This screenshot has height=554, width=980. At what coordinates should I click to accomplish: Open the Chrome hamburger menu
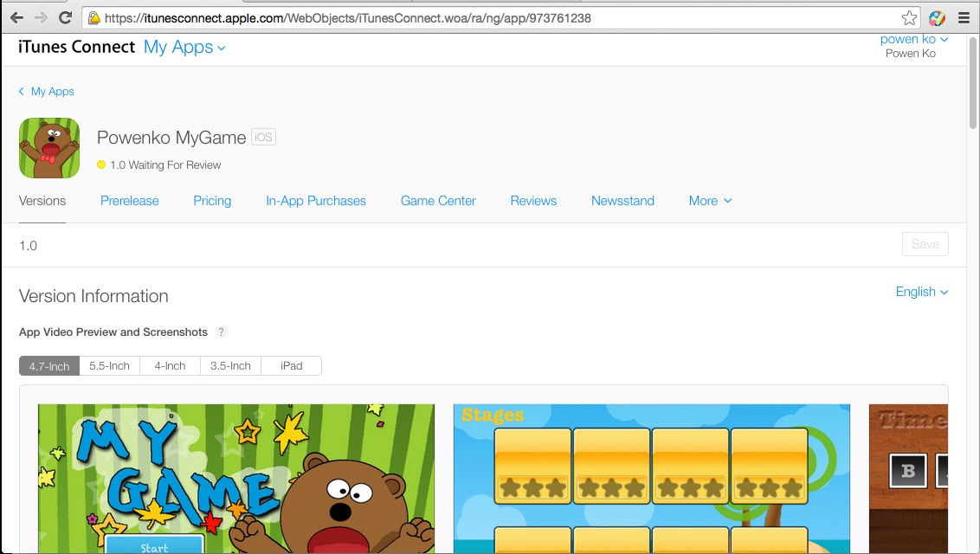(x=964, y=18)
